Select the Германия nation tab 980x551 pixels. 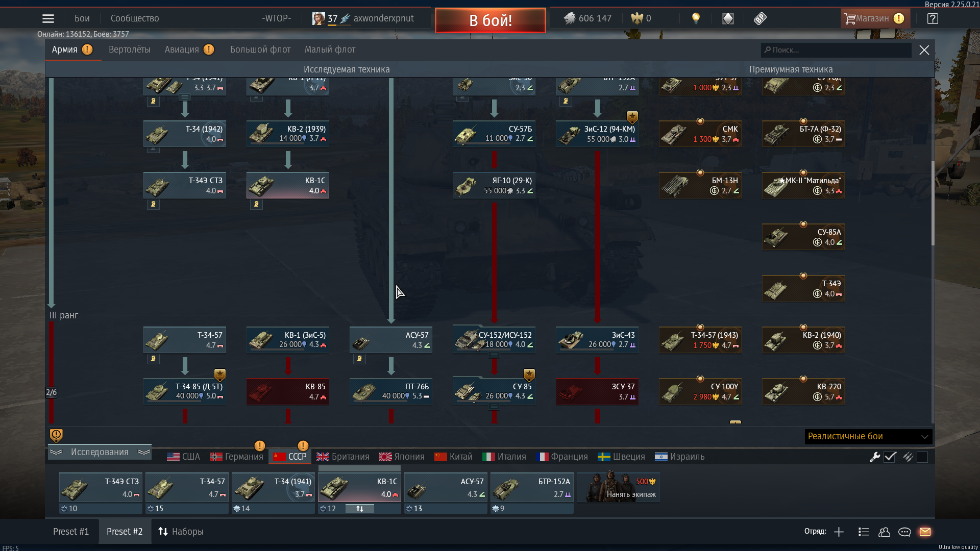point(237,457)
